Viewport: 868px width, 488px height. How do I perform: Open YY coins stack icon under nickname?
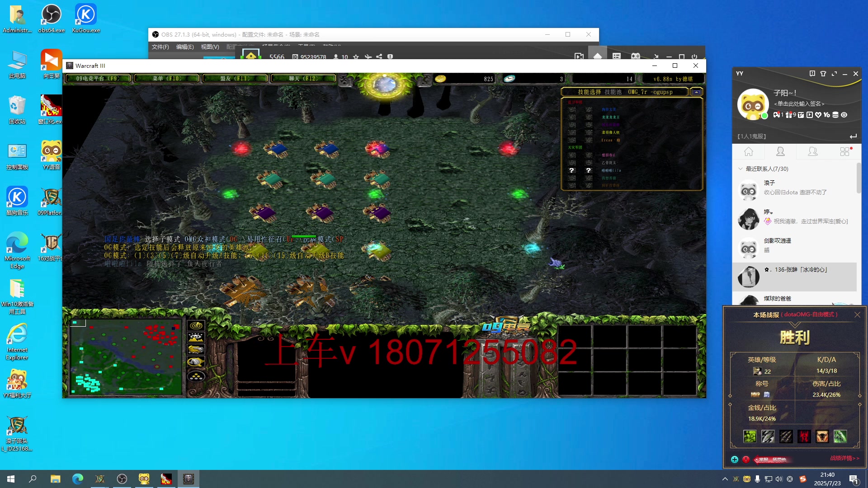(x=835, y=115)
